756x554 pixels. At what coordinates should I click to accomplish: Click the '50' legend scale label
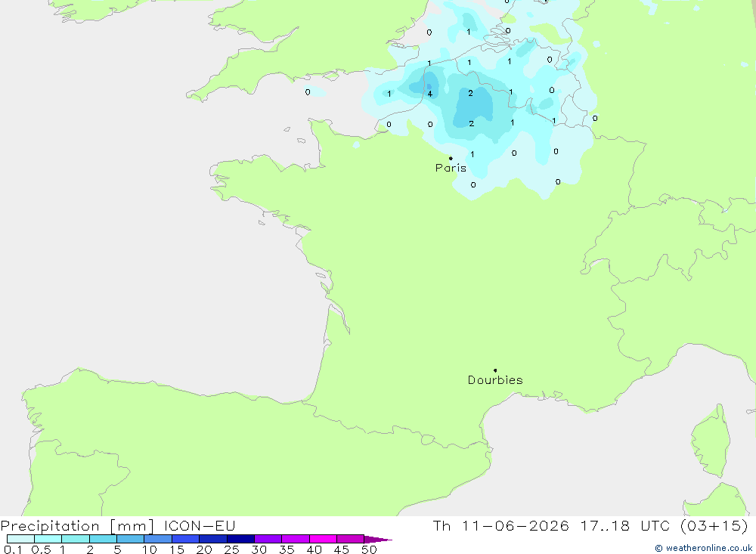point(369,549)
